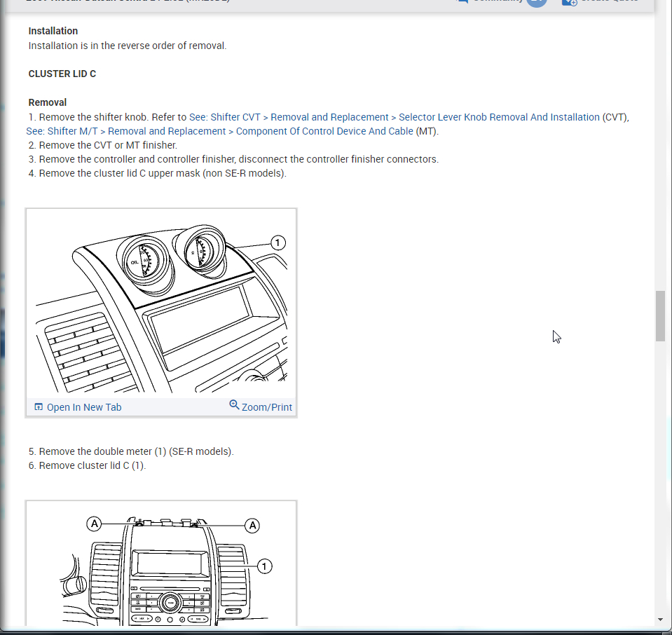
Task: Click callout 1 in double meter diagram
Action: point(277,243)
